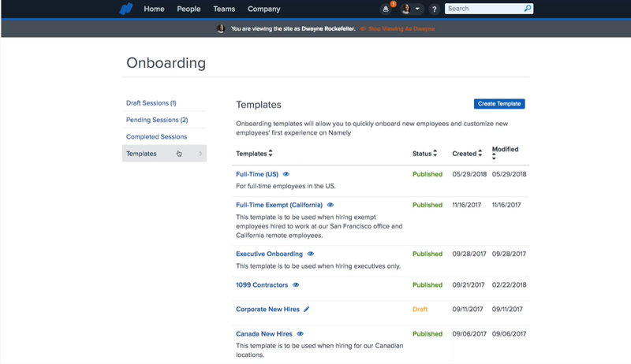Open the notifications bell icon

coord(386,9)
